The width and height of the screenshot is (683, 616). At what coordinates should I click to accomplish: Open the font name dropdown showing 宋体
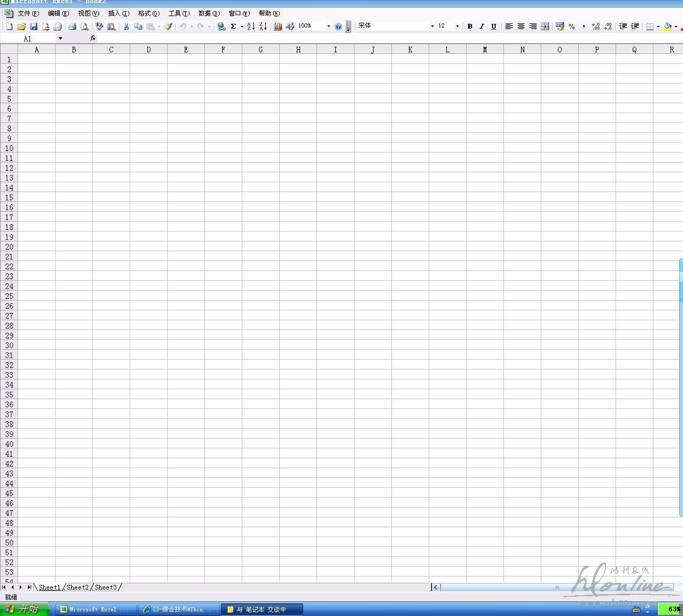click(x=432, y=26)
